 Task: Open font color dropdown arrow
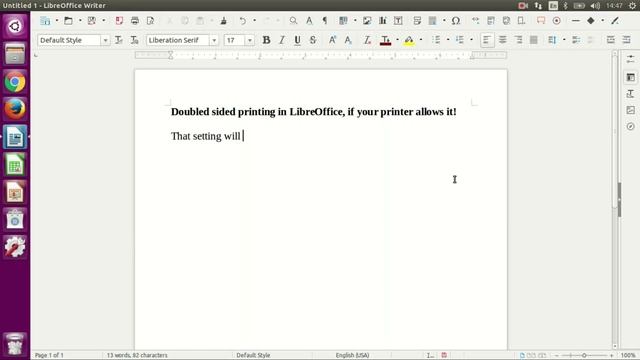point(397,40)
